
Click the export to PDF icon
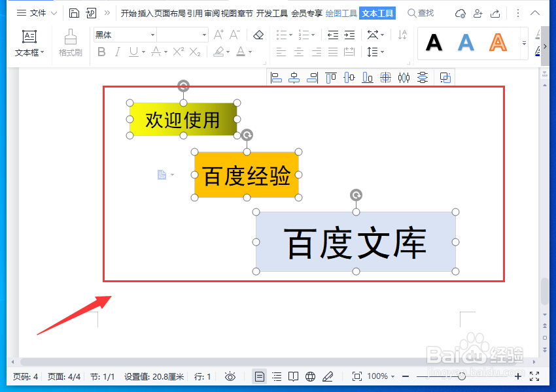(91, 13)
